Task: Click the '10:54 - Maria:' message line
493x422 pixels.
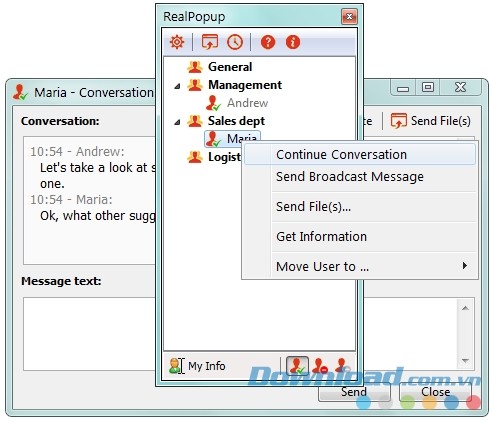Action: pyautogui.click(x=71, y=200)
